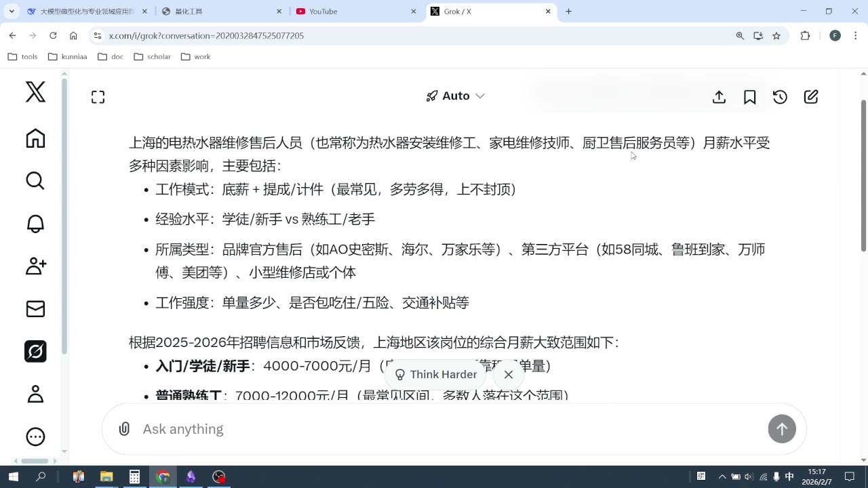Open Messages envelope in sidebar

pyautogui.click(x=35, y=309)
